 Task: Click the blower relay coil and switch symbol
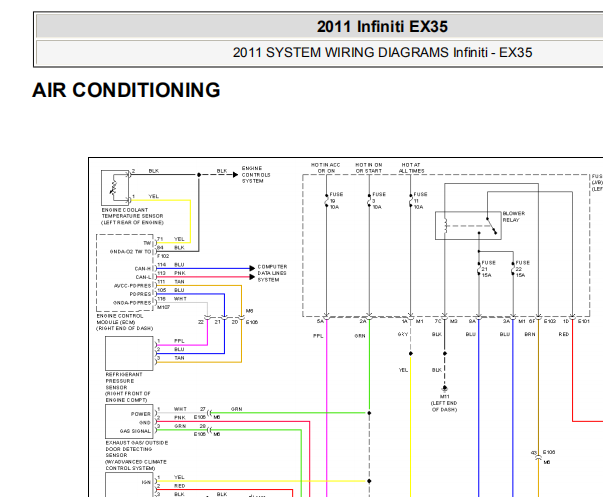pos(468,225)
